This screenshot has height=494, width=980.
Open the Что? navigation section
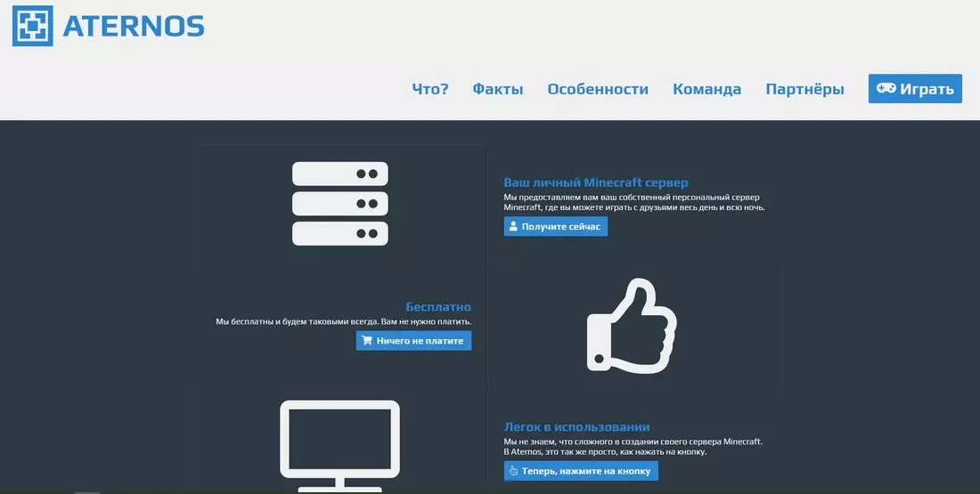430,89
